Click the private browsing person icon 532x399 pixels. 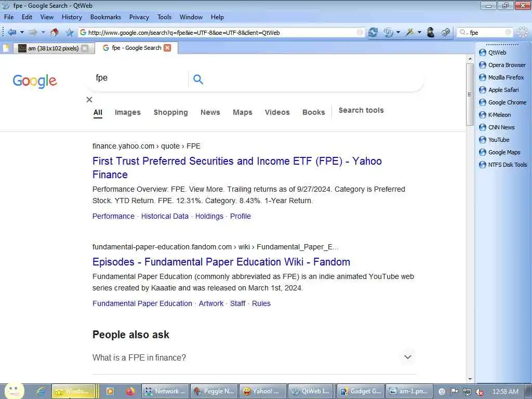[431, 32]
